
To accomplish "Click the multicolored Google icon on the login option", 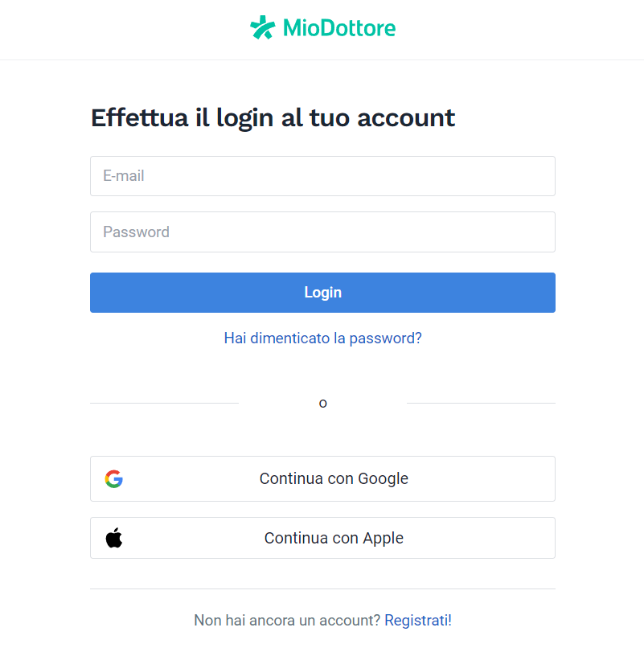I will click(x=115, y=478).
